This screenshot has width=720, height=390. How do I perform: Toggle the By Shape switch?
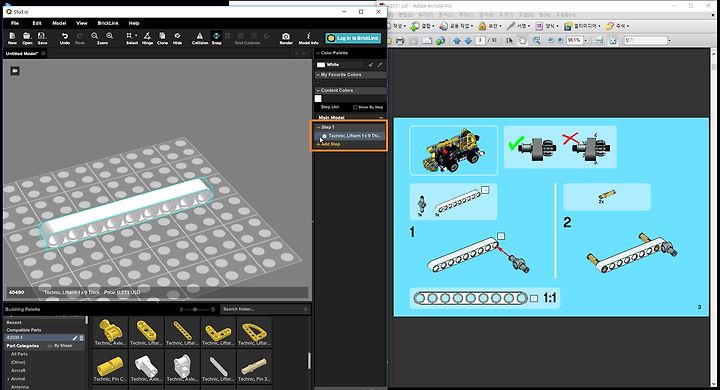[x=50, y=345]
